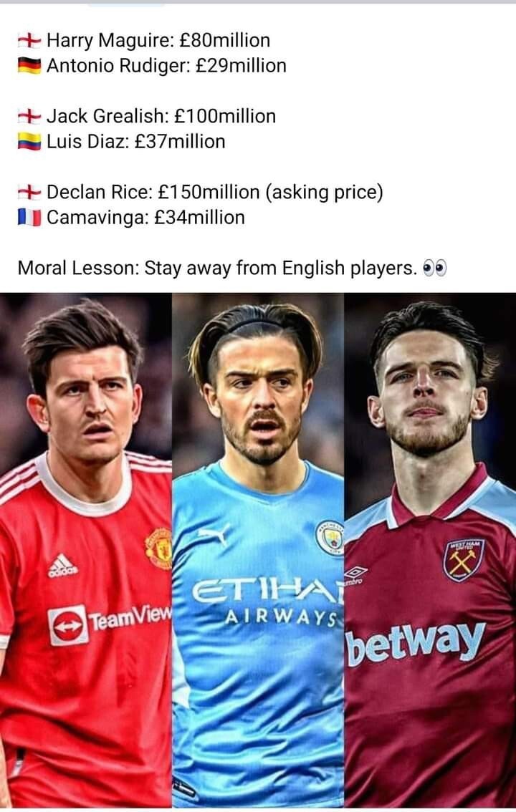
Task: Click the Manchester United crest on red shirt
Action: (x=159, y=548)
